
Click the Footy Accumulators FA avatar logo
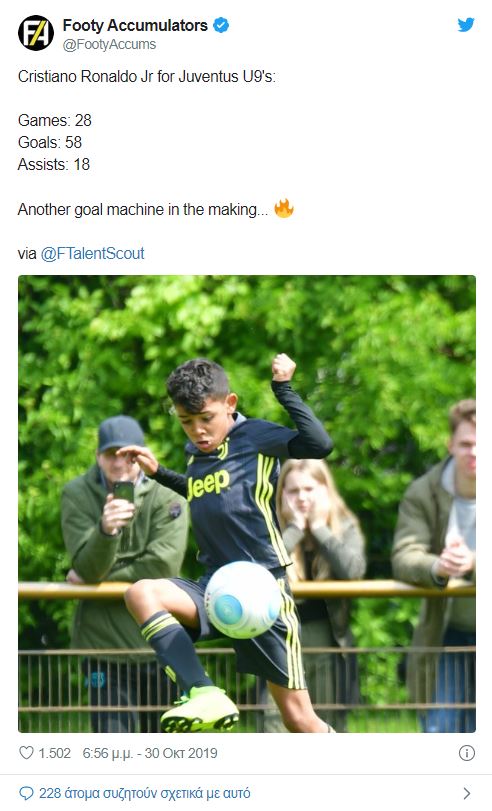coord(36,33)
